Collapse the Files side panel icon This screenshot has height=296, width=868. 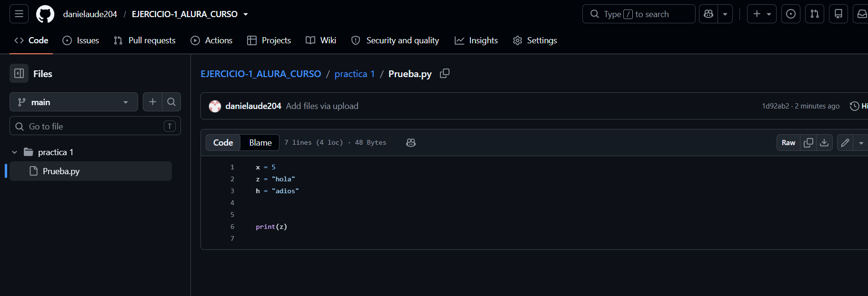(19, 73)
